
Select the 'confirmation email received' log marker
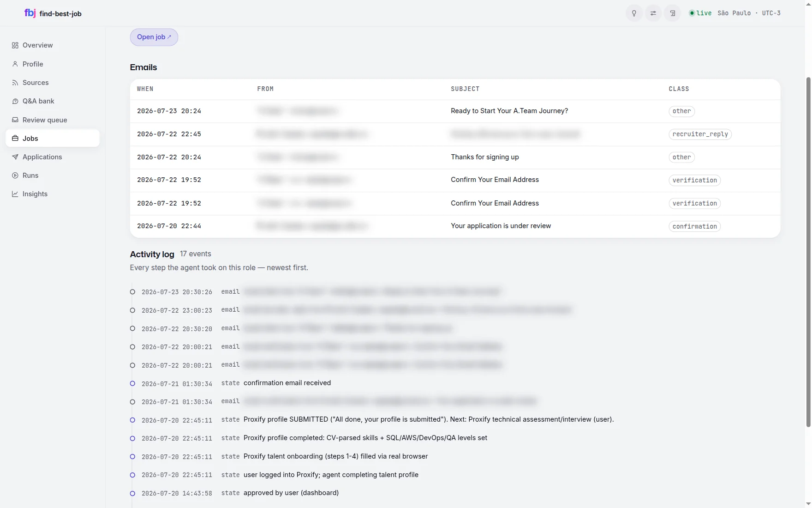click(132, 383)
